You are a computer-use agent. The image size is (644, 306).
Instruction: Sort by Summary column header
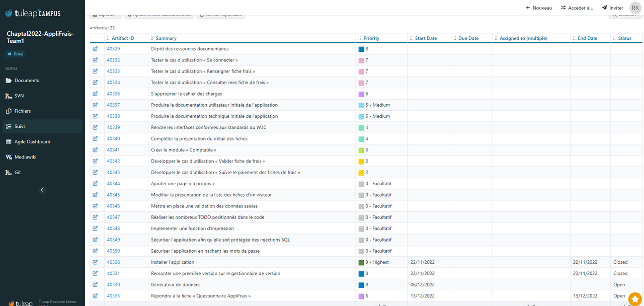[x=166, y=38]
